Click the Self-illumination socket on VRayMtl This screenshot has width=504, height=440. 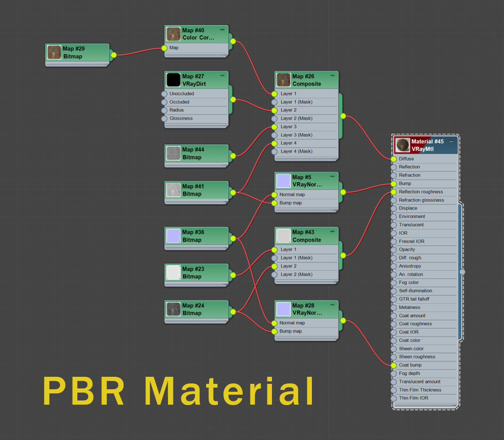(394, 291)
